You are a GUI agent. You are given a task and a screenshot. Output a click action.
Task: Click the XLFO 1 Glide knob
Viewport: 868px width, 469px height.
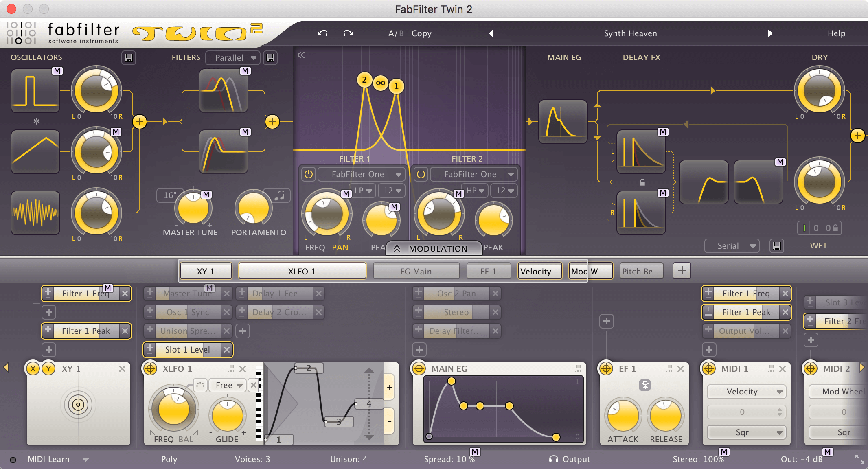click(x=227, y=416)
